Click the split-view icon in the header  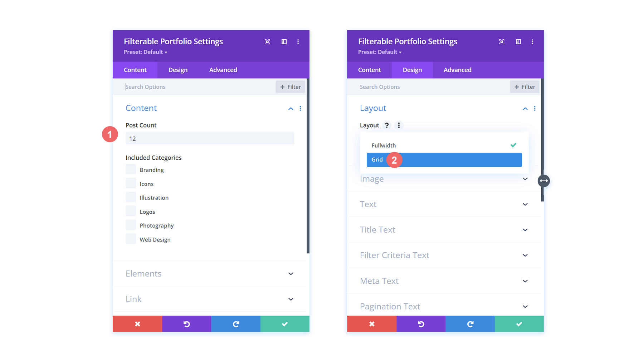(284, 42)
